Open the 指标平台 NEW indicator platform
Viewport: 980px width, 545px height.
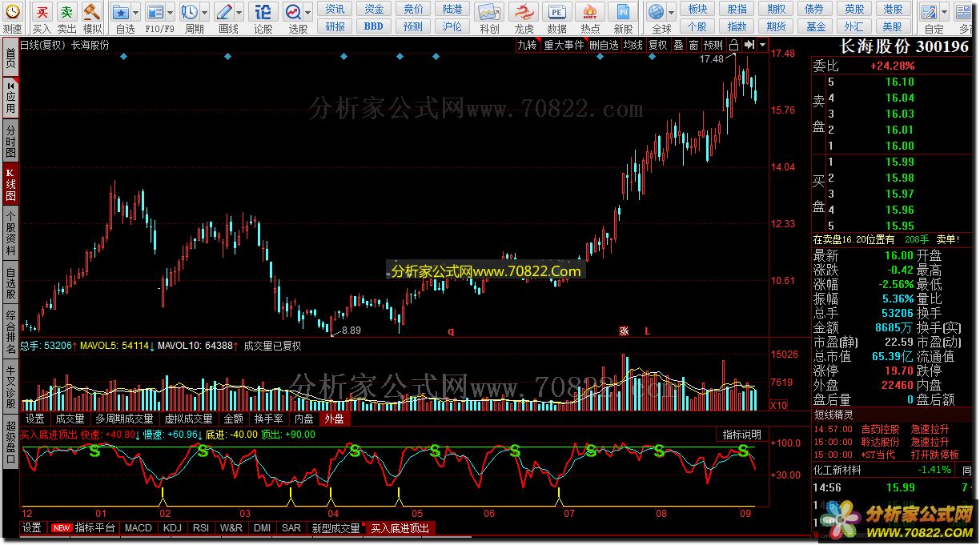click(83, 528)
